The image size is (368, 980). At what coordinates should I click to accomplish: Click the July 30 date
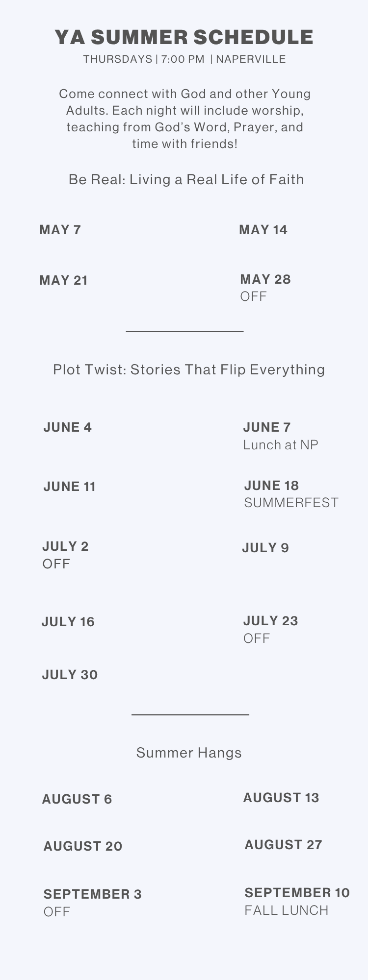coord(70,675)
